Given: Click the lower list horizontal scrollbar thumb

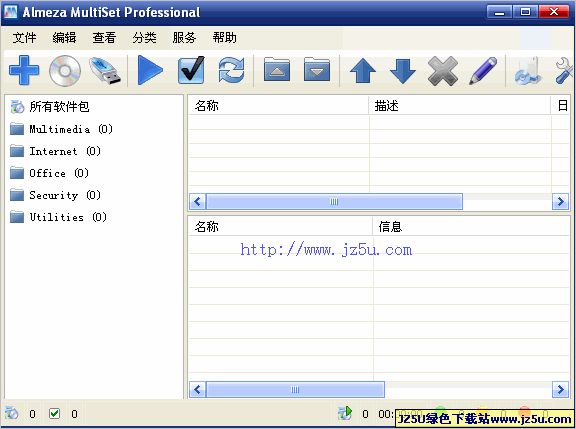Looking at the screenshot, I should [295, 389].
